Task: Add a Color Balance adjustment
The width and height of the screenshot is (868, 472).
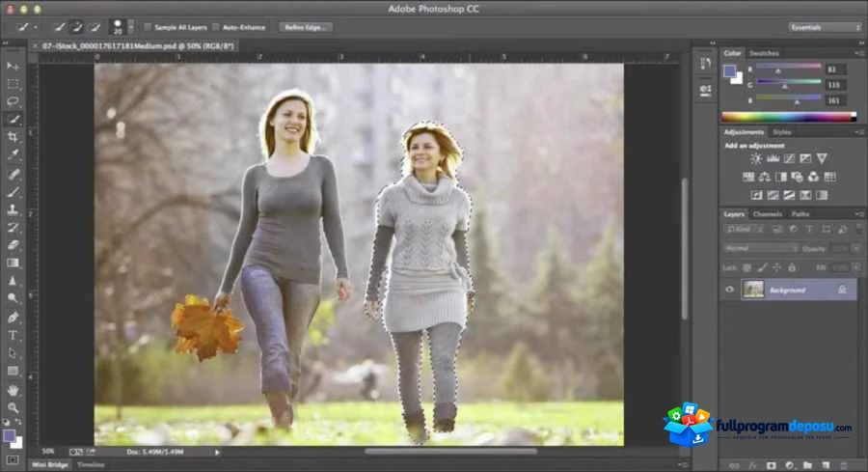Action: pyautogui.click(x=765, y=177)
